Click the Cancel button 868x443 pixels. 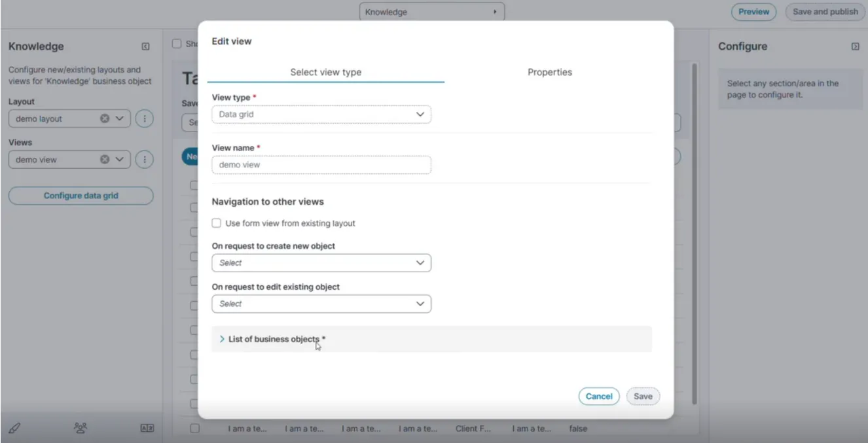(x=599, y=396)
